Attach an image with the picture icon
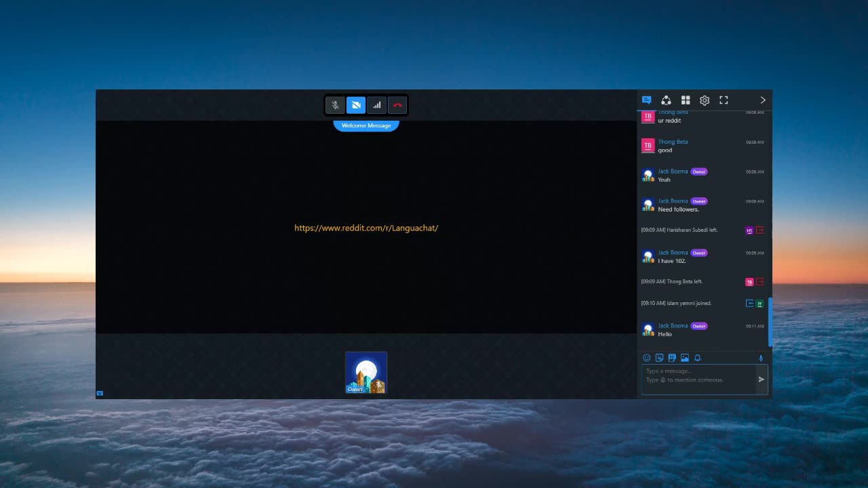This screenshot has height=488, width=868. tap(685, 358)
